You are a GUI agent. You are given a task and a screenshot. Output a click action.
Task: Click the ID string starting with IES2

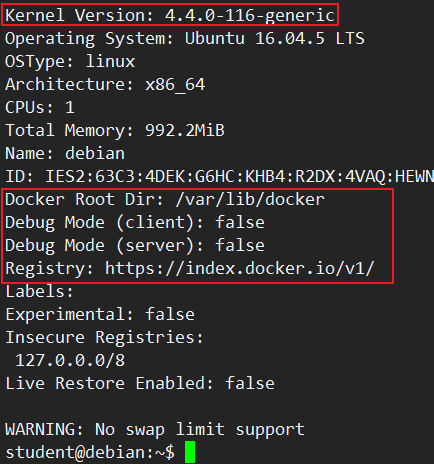click(239, 176)
